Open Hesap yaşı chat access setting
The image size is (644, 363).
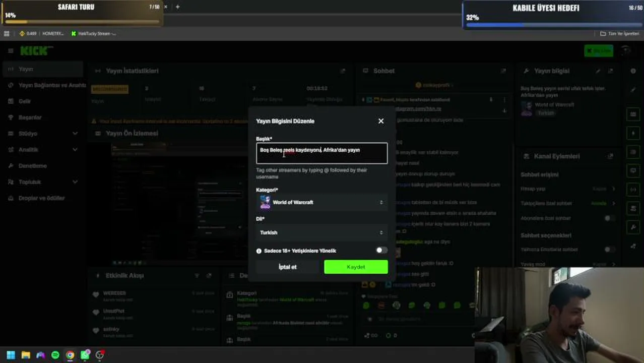coord(568,189)
